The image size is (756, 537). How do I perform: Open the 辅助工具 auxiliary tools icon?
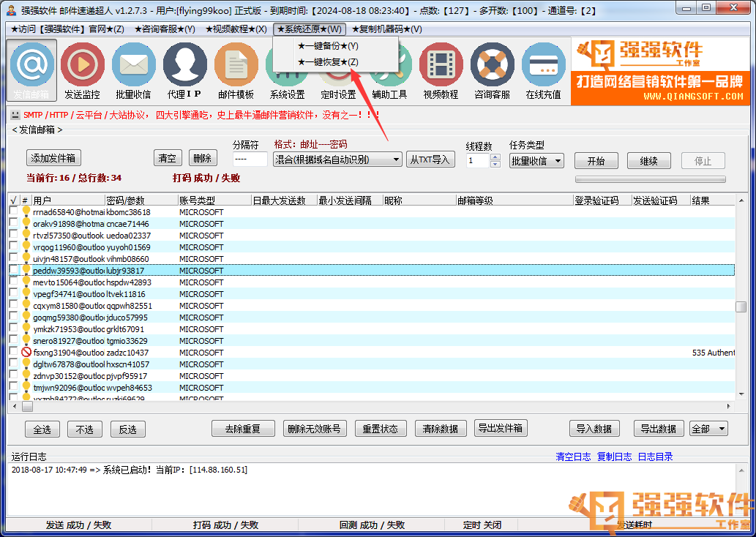(x=389, y=71)
